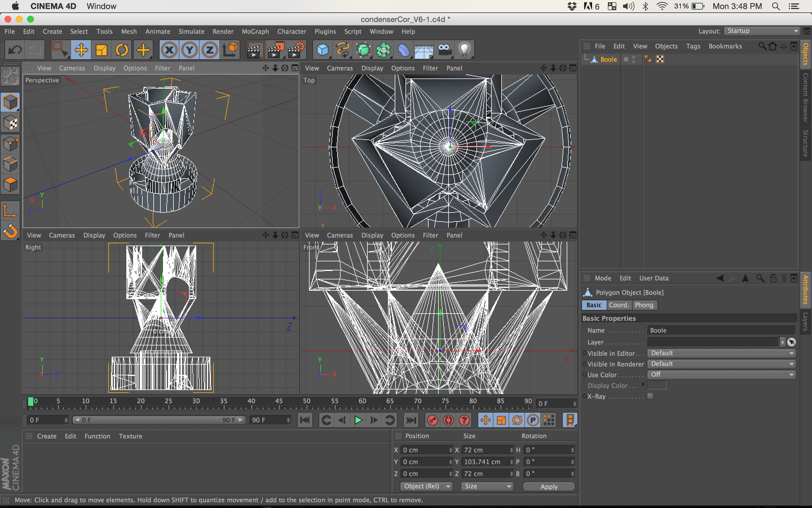Image resolution: width=812 pixels, height=508 pixels.
Task: Click the Name field containing Boole
Action: (x=721, y=330)
